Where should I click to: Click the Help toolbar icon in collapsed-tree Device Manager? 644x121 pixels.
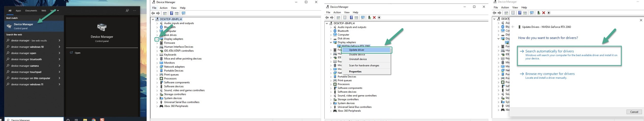click(172, 13)
